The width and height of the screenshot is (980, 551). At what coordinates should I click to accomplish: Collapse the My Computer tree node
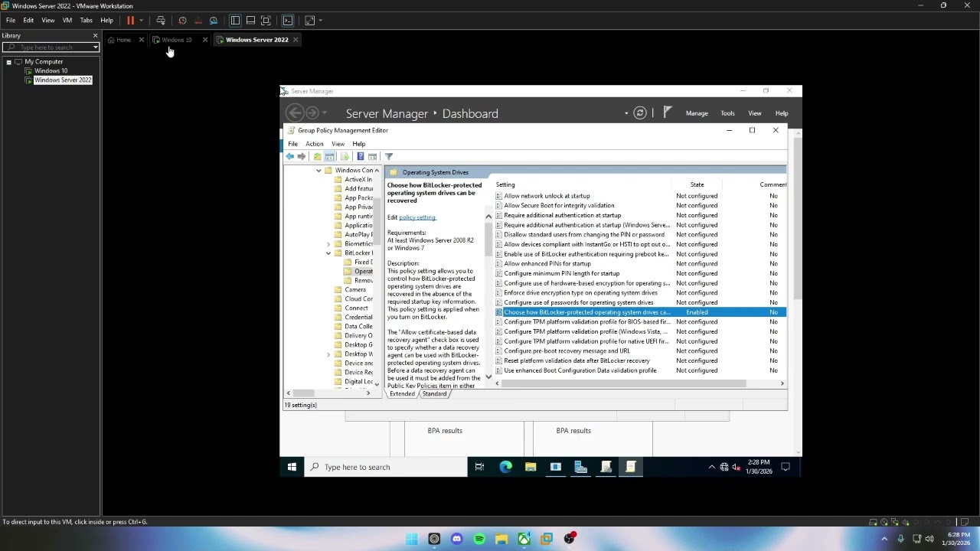[8, 62]
